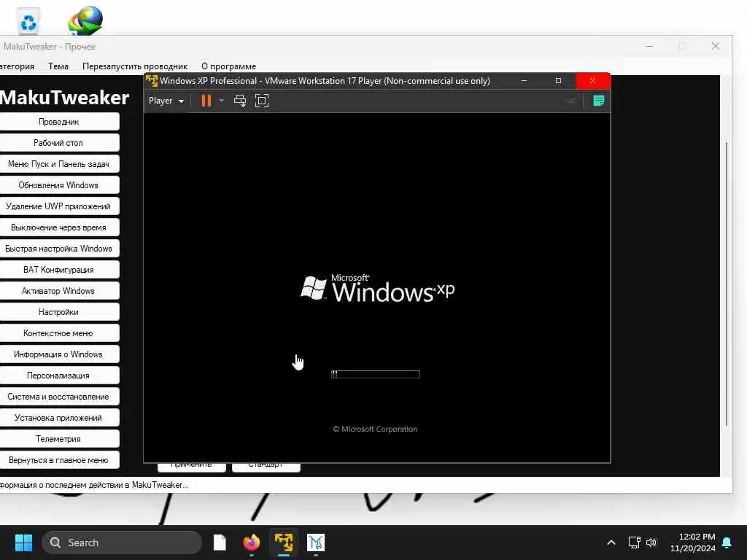Enter full screen mode in VMware Player
This screenshot has width=747, height=560.
(262, 101)
